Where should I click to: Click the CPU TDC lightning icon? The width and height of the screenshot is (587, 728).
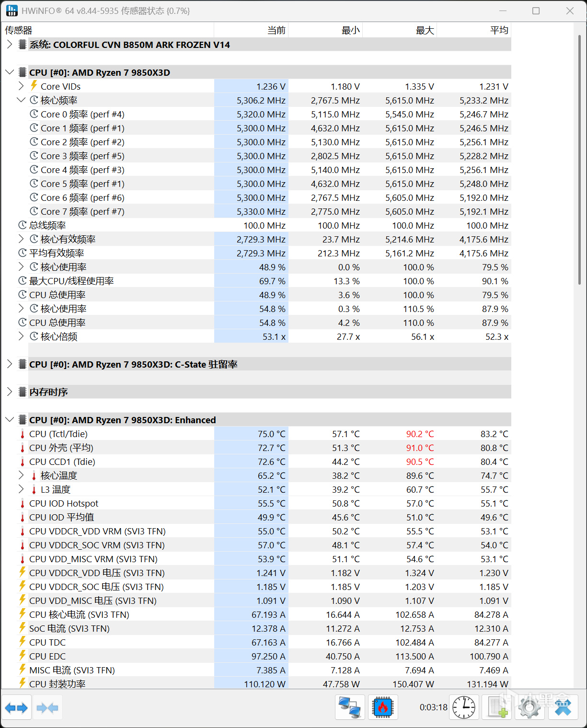click(x=23, y=642)
